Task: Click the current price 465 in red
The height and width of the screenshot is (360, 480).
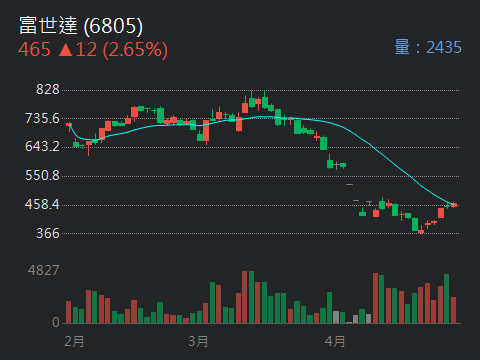Action: click(x=34, y=50)
